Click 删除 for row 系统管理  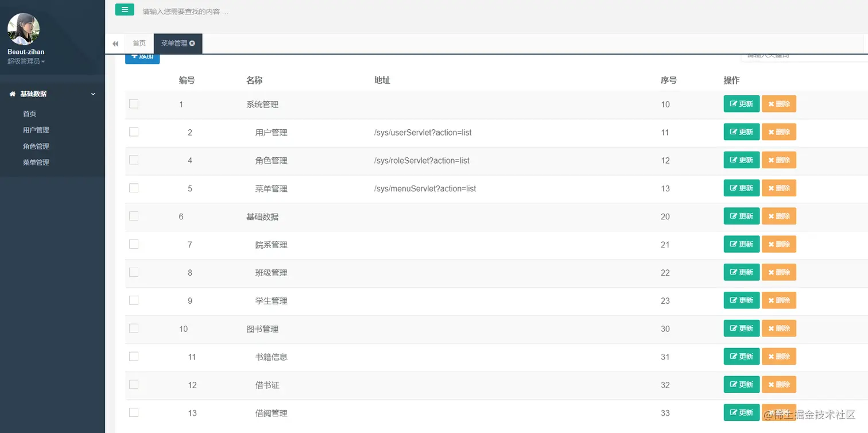[779, 104]
